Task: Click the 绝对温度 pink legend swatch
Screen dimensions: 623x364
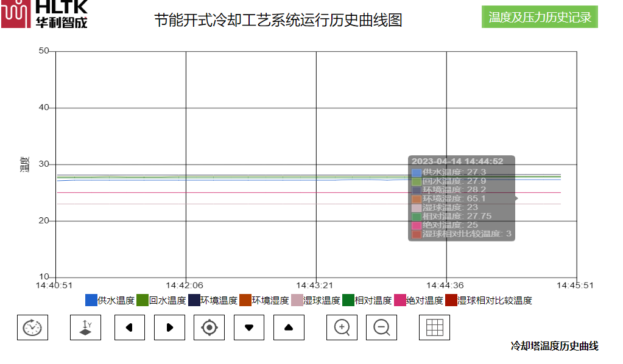Action: (x=400, y=300)
